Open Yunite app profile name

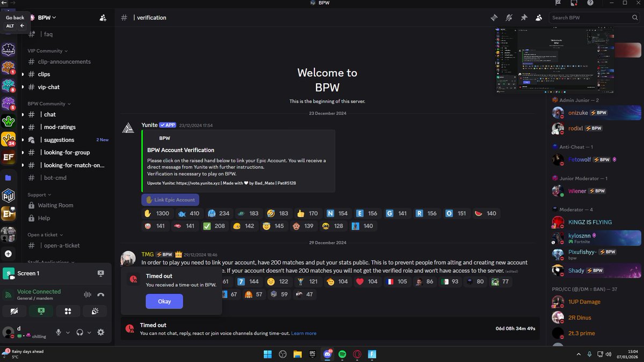click(x=150, y=125)
